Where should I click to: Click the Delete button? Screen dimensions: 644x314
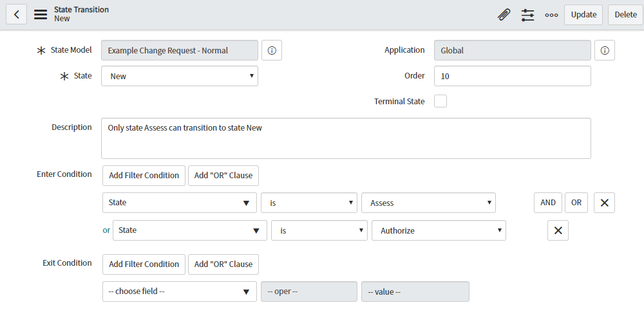point(625,15)
